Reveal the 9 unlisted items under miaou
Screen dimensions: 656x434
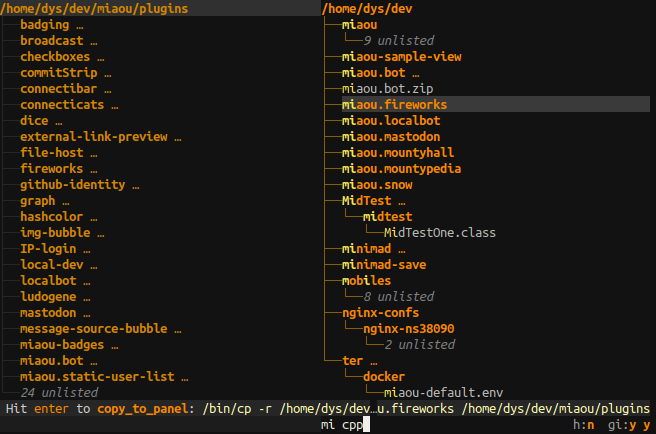point(398,41)
